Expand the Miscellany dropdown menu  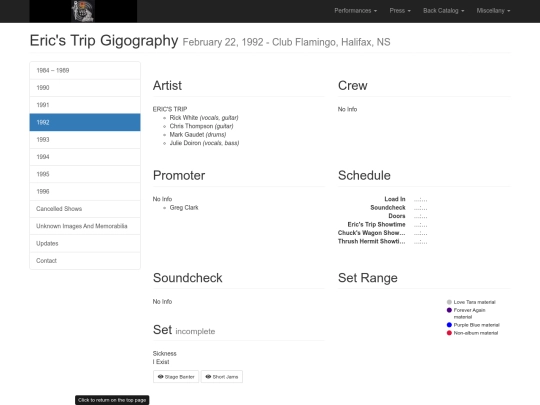pyautogui.click(x=493, y=11)
